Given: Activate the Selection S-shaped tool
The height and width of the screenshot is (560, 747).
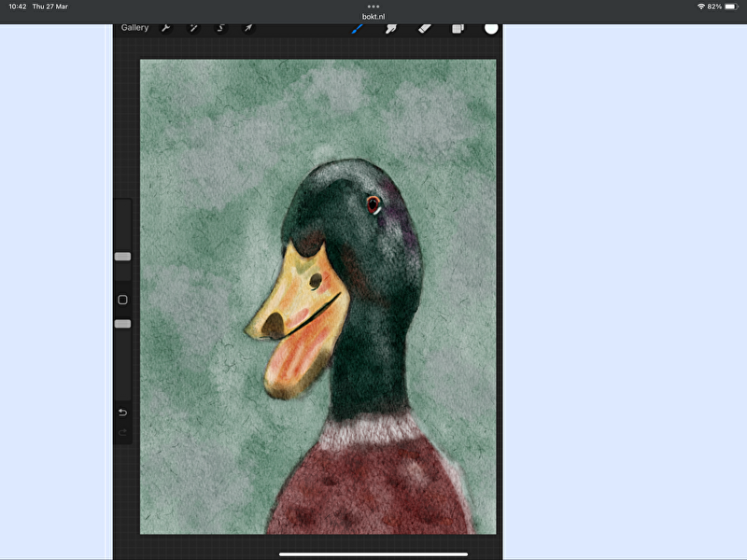Looking at the screenshot, I should [220, 28].
